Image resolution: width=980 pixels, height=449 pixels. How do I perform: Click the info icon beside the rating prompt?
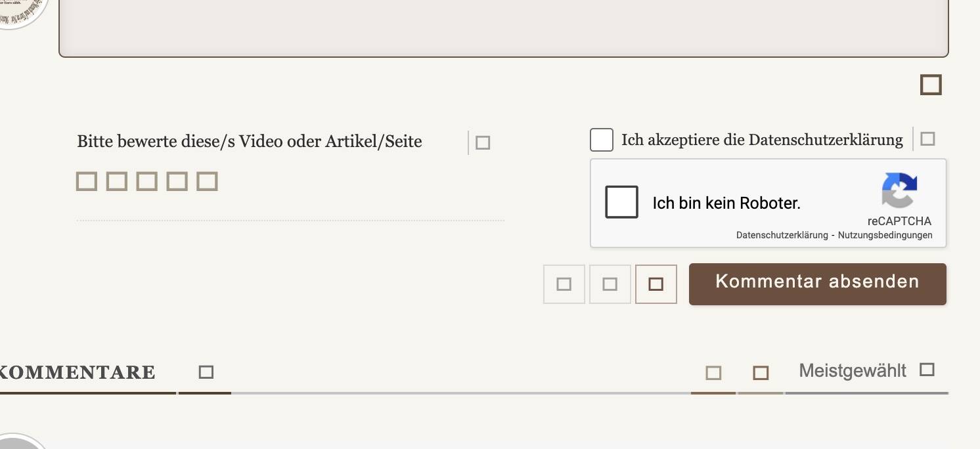click(483, 142)
